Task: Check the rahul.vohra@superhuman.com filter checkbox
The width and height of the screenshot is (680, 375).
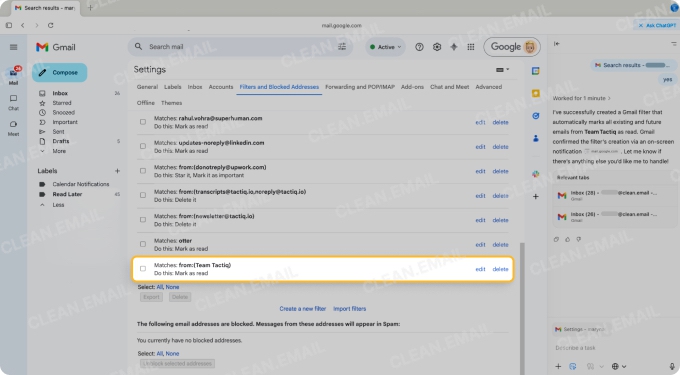Action: coord(143,122)
